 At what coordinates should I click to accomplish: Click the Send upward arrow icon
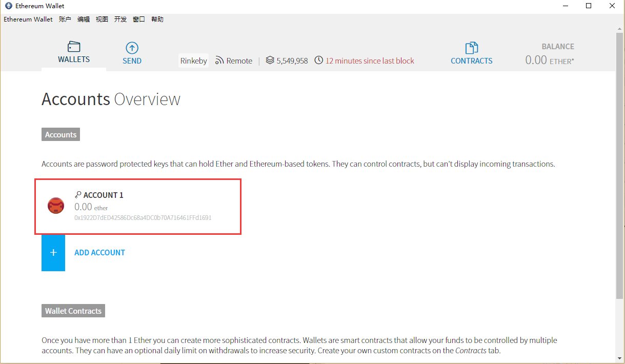pyautogui.click(x=132, y=48)
